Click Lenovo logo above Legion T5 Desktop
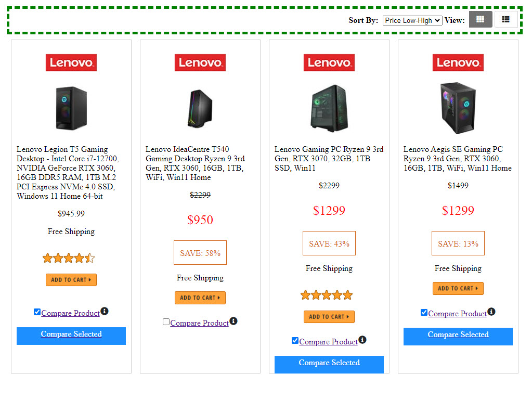This screenshot has height=399, width=532. [71, 63]
